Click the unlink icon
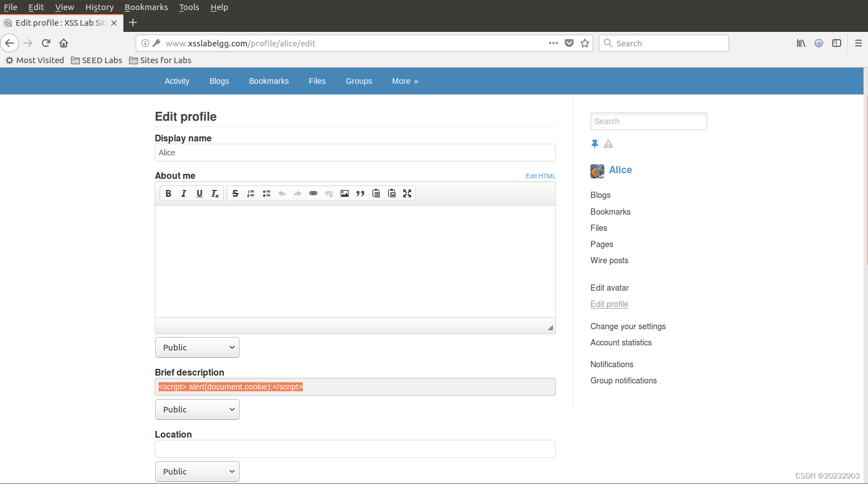 click(329, 193)
